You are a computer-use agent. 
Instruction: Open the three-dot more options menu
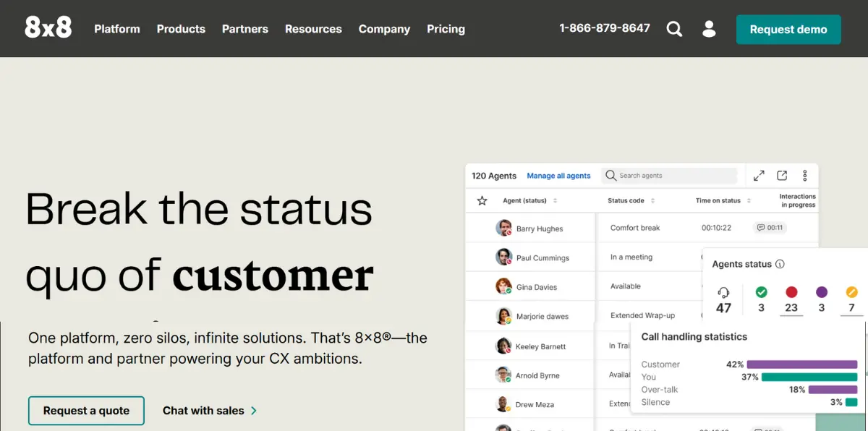[805, 176]
